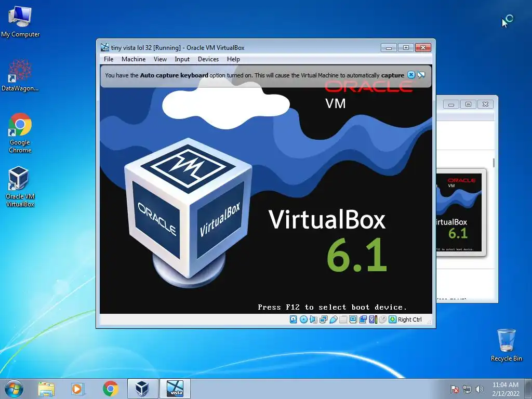Select the DataWagon desktop shortcut
532x399 pixels.
click(x=20, y=75)
